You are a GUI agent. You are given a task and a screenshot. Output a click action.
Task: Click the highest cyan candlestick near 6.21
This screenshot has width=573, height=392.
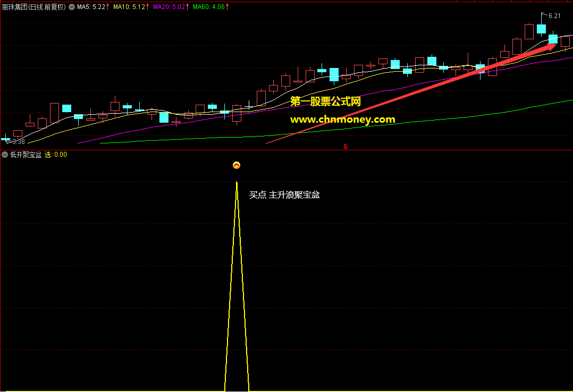tap(541, 29)
